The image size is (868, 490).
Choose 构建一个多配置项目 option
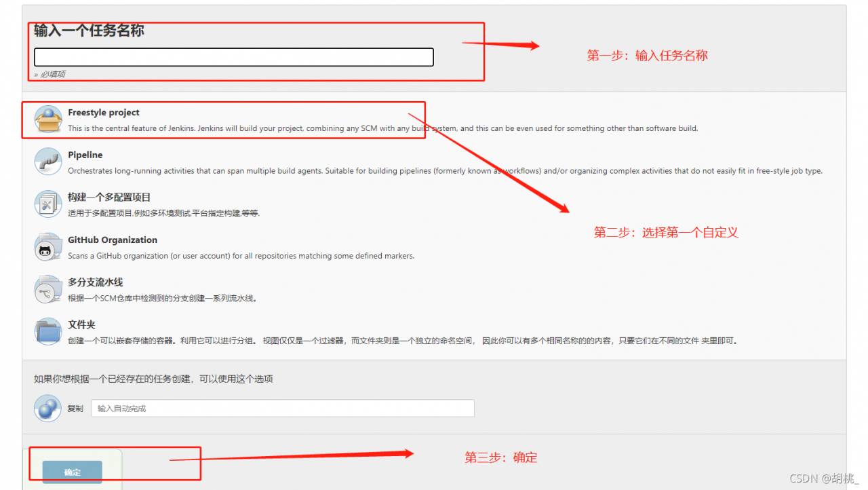[x=109, y=197]
